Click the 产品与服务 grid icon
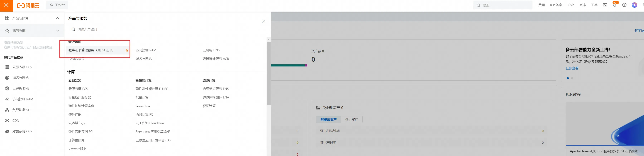Screen dimensions: 644x156 click(x=7, y=18)
